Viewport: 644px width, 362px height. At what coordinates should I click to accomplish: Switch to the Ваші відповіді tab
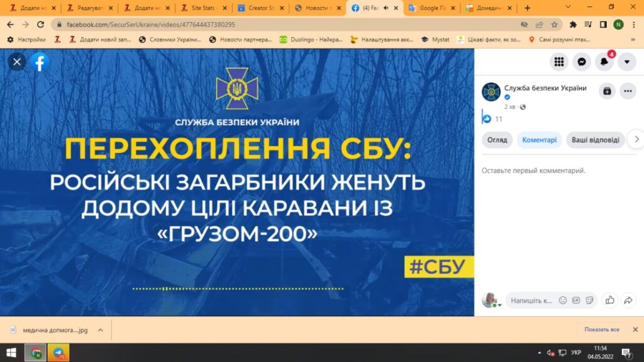tap(596, 140)
